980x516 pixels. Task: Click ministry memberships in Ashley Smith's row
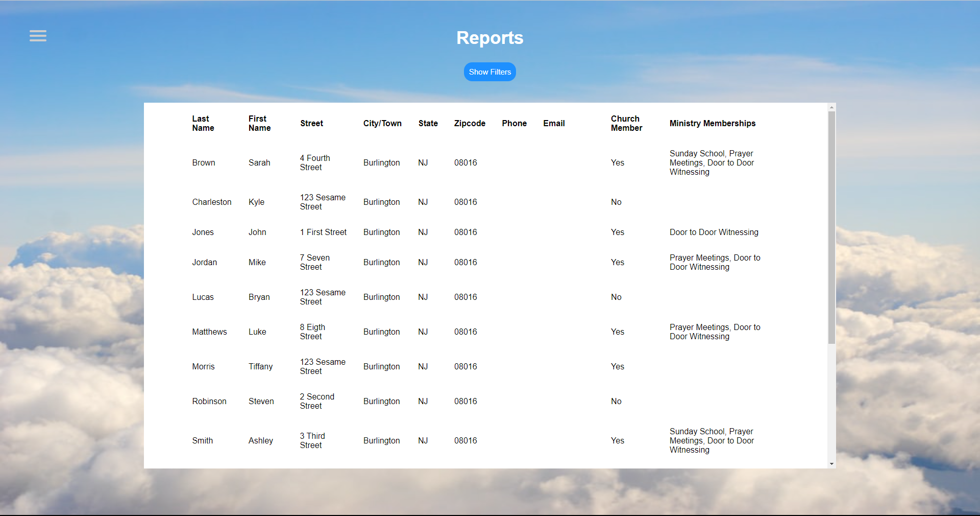click(x=712, y=440)
